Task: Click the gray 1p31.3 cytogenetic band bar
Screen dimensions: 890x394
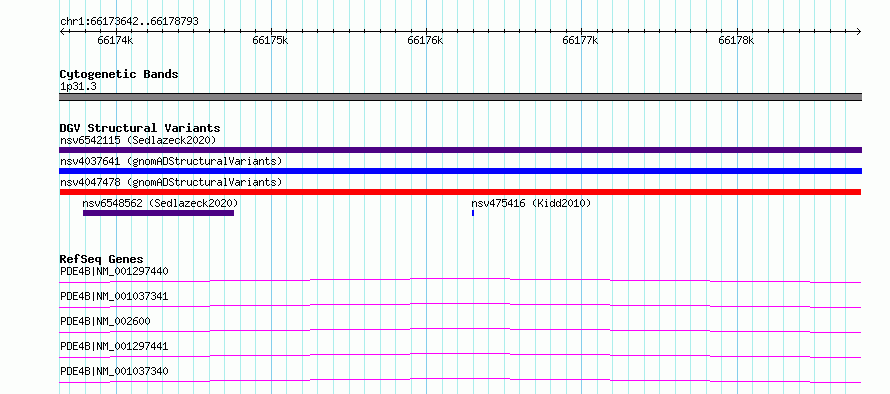Action: tap(460, 97)
